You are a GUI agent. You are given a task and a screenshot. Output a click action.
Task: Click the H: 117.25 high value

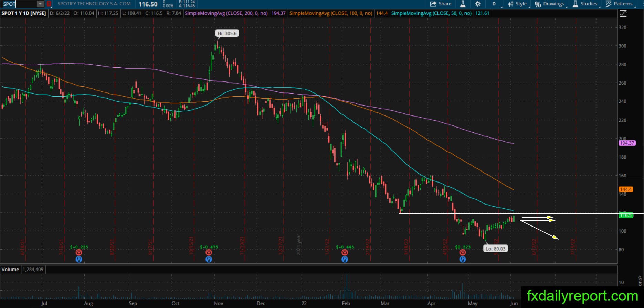pyautogui.click(x=108, y=13)
